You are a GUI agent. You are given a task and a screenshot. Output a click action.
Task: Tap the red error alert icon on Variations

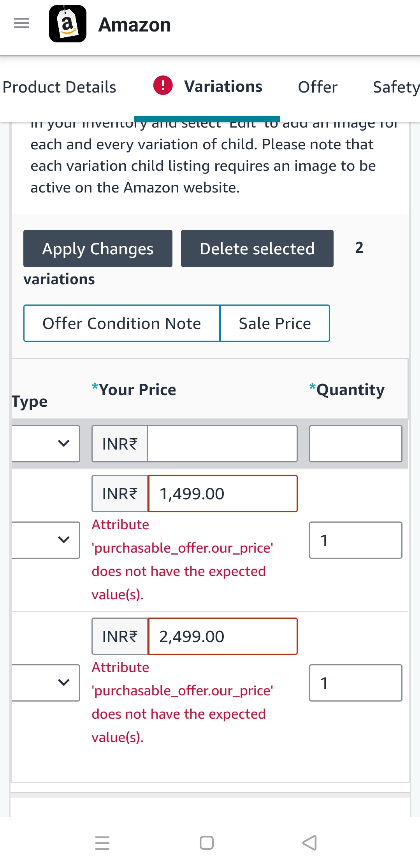pos(163,85)
